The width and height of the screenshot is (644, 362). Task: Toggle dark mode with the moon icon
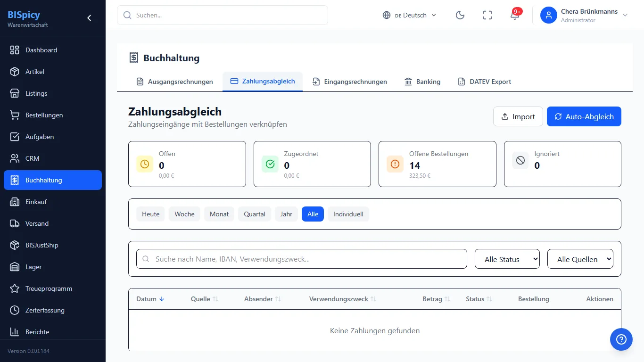click(x=460, y=15)
